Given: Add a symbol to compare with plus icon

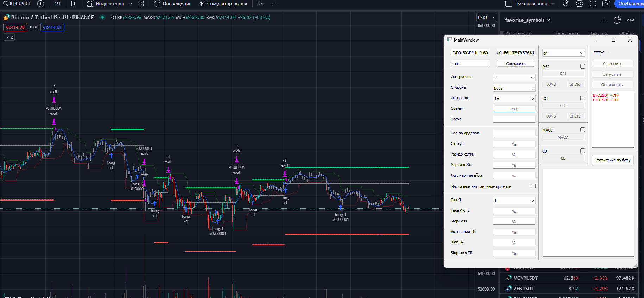Looking at the screenshot, I should [41, 4].
